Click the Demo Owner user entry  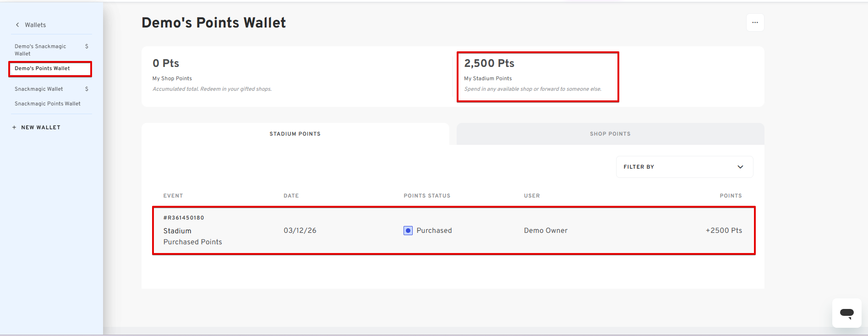point(546,231)
